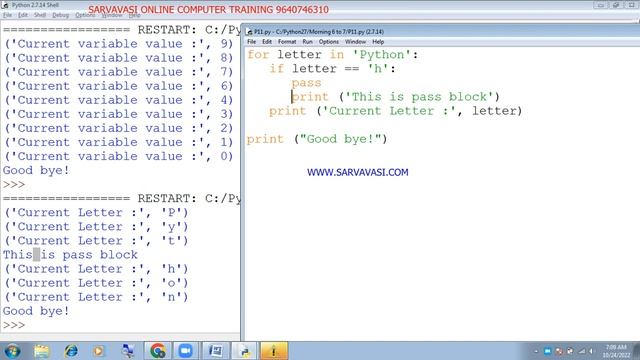The height and width of the screenshot is (360, 640).
Task: Click shell output 'Current Letter :', 'y'
Action: tap(96, 227)
